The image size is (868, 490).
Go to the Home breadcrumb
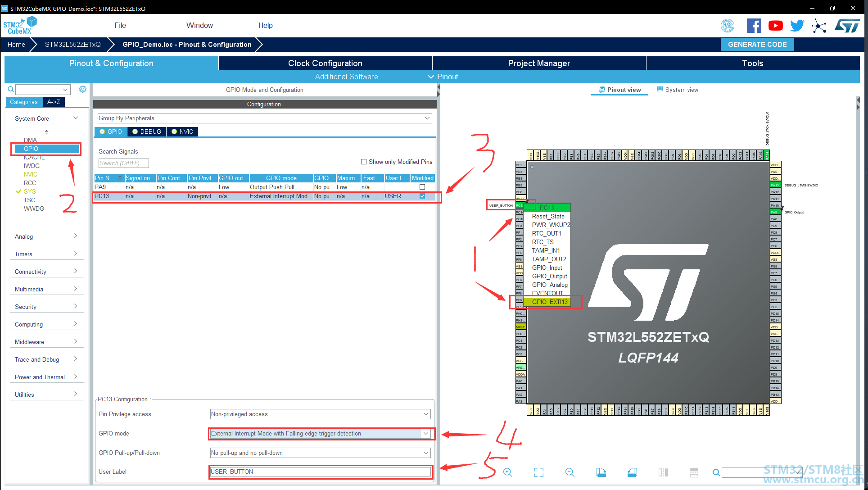click(16, 45)
